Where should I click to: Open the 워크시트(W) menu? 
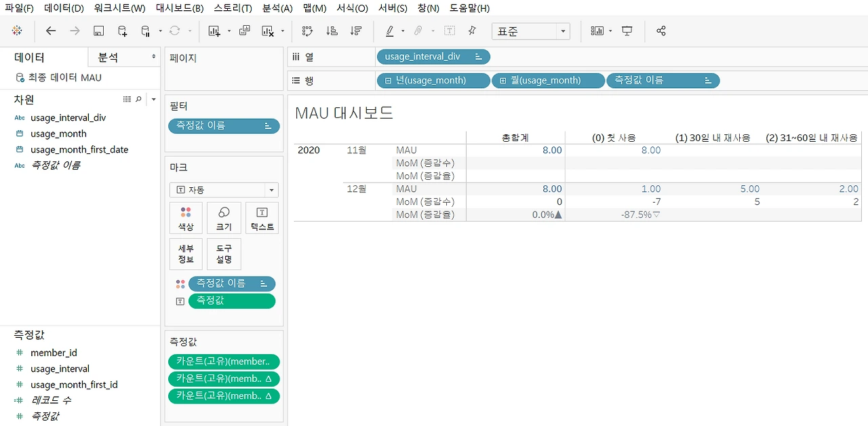coord(119,8)
